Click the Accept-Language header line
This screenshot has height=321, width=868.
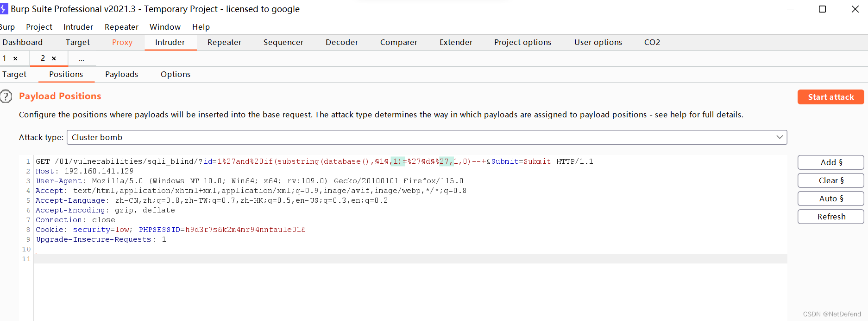point(212,200)
